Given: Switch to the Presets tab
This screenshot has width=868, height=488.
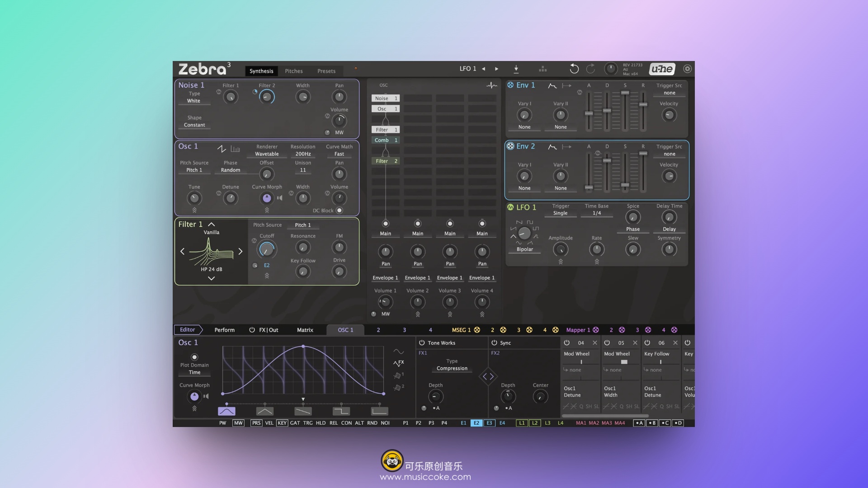Looking at the screenshot, I should click(x=326, y=71).
